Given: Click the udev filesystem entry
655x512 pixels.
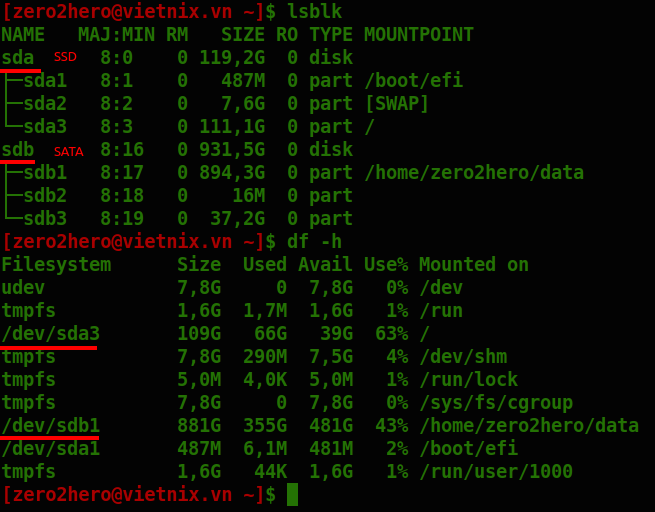Looking at the screenshot, I should click(23, 287).
